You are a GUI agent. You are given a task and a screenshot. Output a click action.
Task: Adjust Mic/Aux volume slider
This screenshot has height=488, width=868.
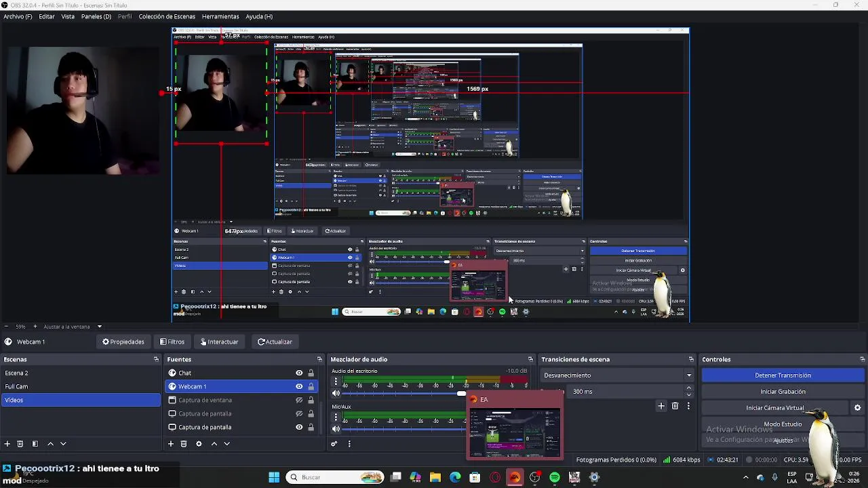click(405, 428)
